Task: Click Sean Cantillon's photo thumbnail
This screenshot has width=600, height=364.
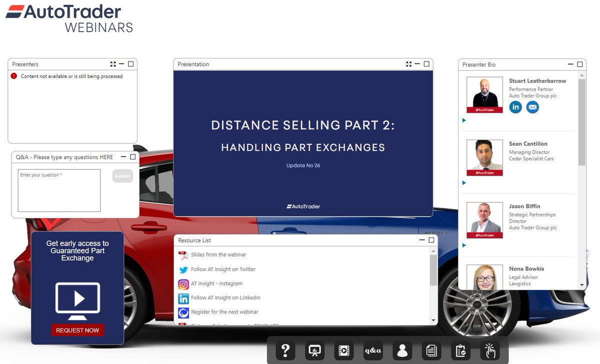Action: [484, 157]
